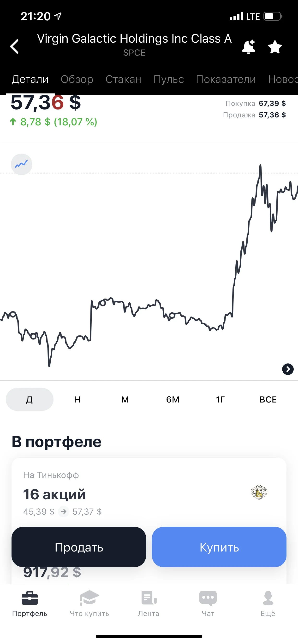Expand the chart with the round arrow button
The height and width of the screenshot is (644, 298).
288,369
